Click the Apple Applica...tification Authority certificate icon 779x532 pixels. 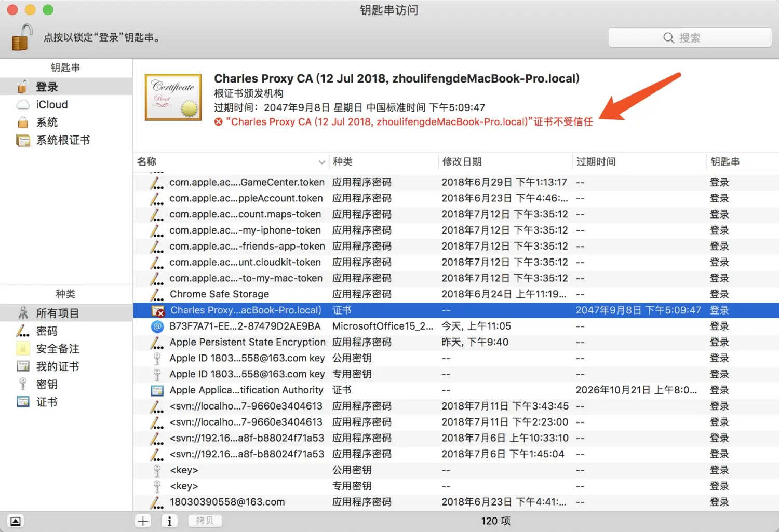[157, 390]
